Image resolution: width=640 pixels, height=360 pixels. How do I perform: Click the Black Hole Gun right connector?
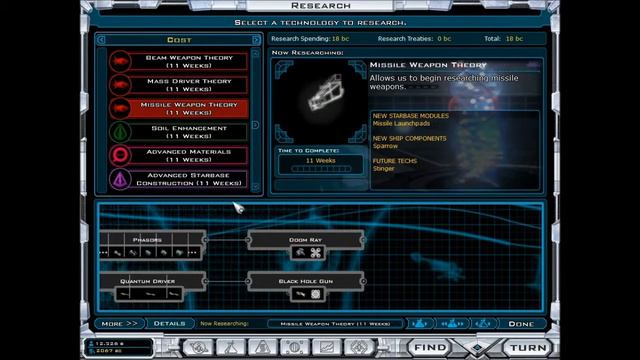click(x=363, y=281)
